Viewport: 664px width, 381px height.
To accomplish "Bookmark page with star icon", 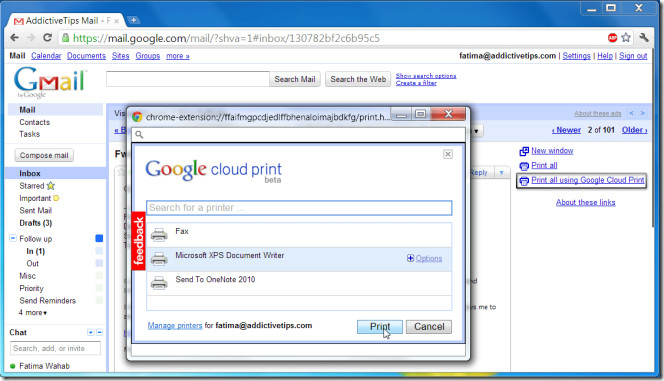I will click(x=626, y=38).
